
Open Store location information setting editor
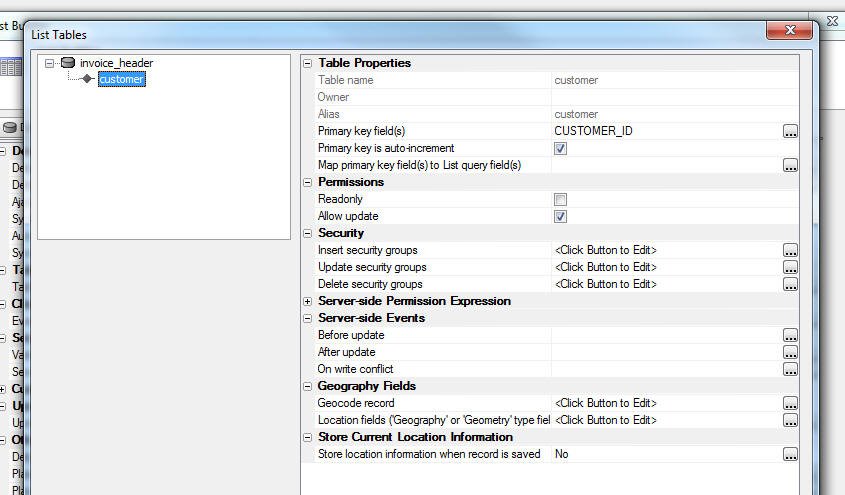tap(790, 454)
